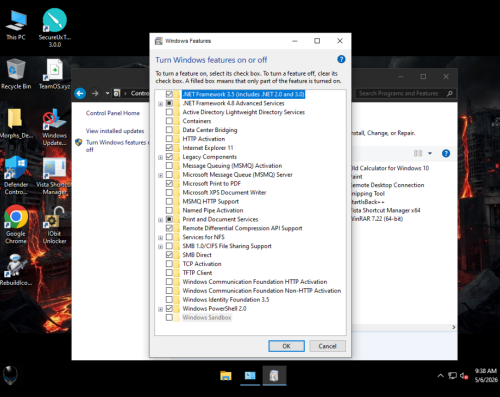The image size is (500, 397).
Task: Show hidden system tray icons
Action: pyautogui.click(x=440, y=376)
